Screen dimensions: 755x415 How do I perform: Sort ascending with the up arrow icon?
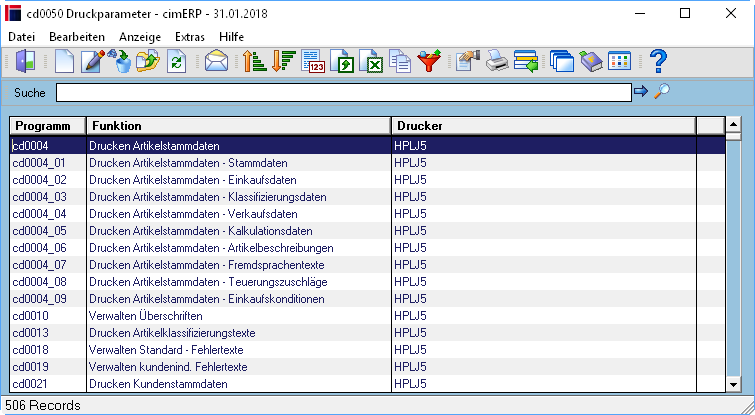[254, 62]
